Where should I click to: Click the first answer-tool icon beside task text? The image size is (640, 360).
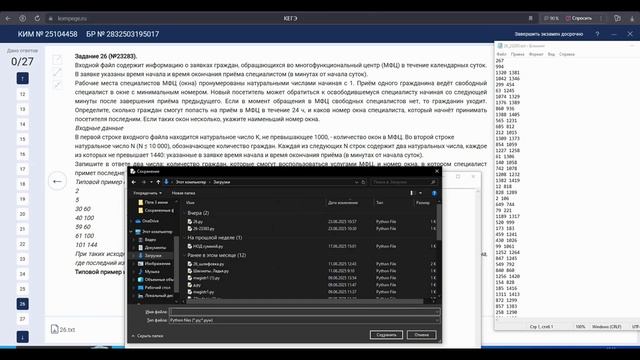[57, 60]
